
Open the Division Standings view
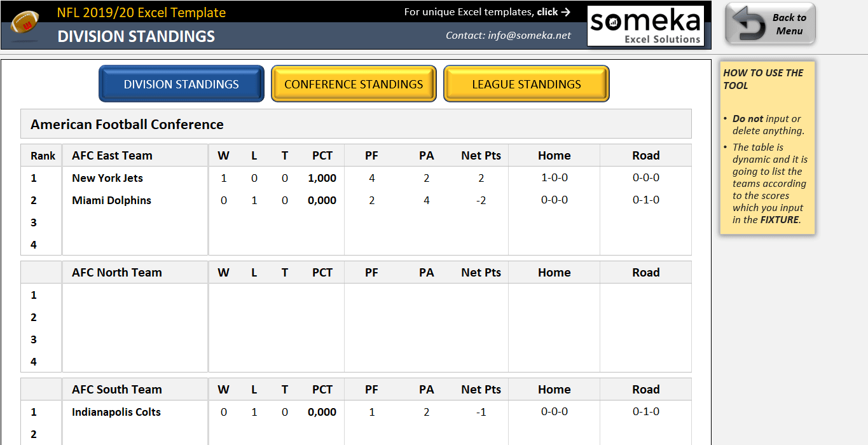(181, 84)
